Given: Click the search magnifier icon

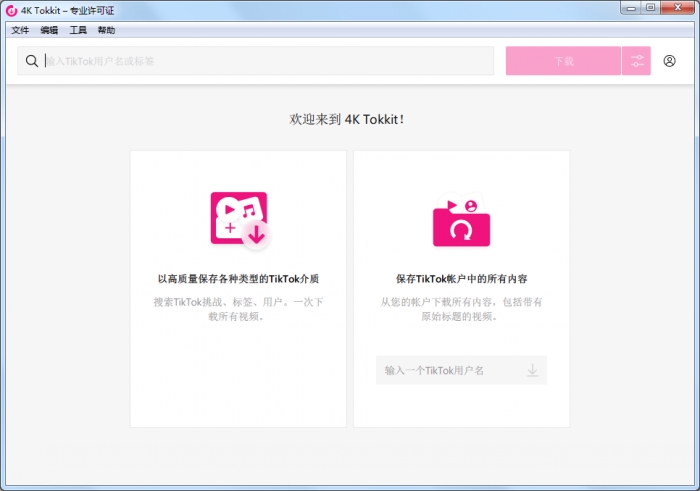Looking at the screenshot, I should [x=32, y=61].
